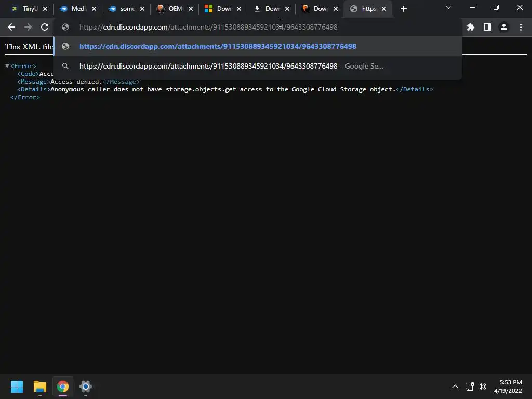Close the QEMU tab
The image size is (532, 399).
click(x=191, y=9)
